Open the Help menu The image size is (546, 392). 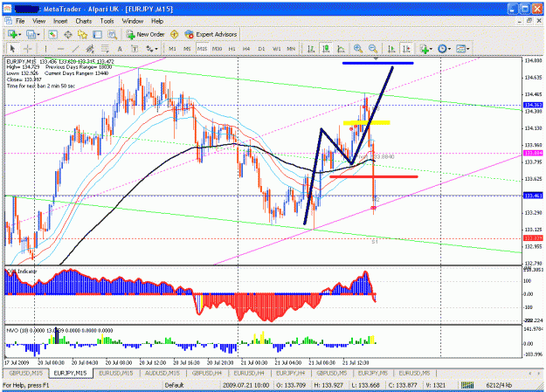(x=157, y=21)
